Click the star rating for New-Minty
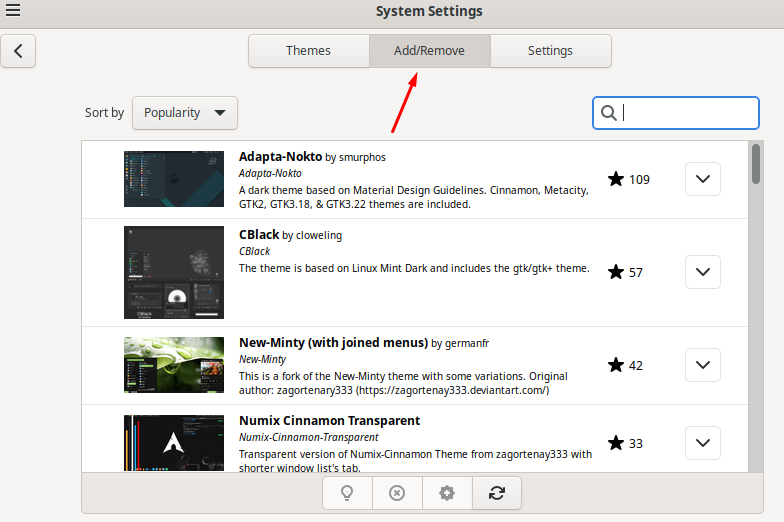The width and height of the screenshot is (784, 522). click(x=616, y=365)
